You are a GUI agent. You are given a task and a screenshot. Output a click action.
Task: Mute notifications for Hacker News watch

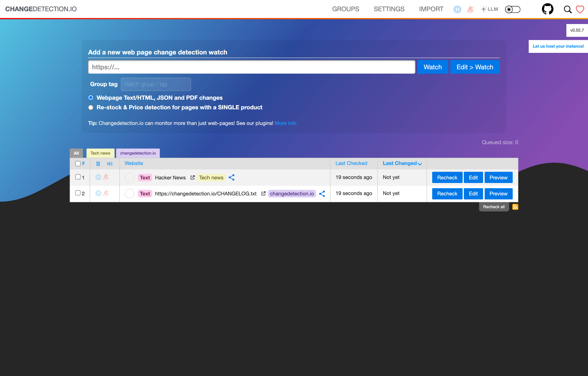[x=106, y=177]
